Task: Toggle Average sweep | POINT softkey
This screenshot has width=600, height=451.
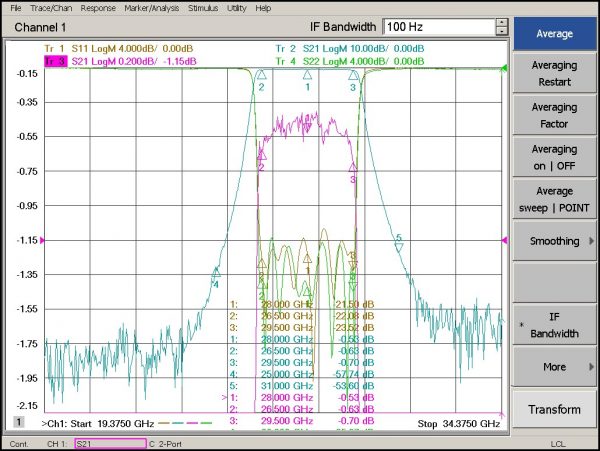Action: coord(554,200)
